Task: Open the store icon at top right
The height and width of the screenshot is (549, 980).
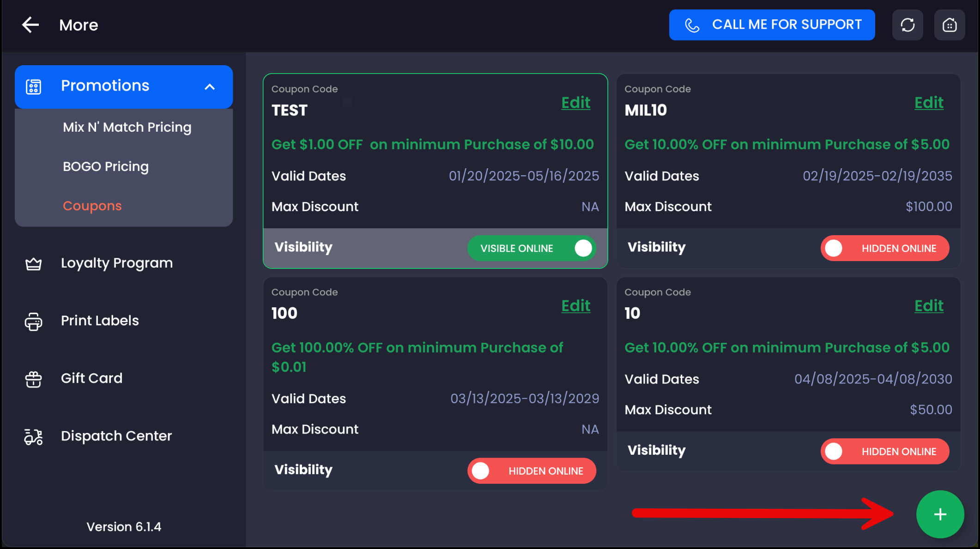Action: click(949, 25)
